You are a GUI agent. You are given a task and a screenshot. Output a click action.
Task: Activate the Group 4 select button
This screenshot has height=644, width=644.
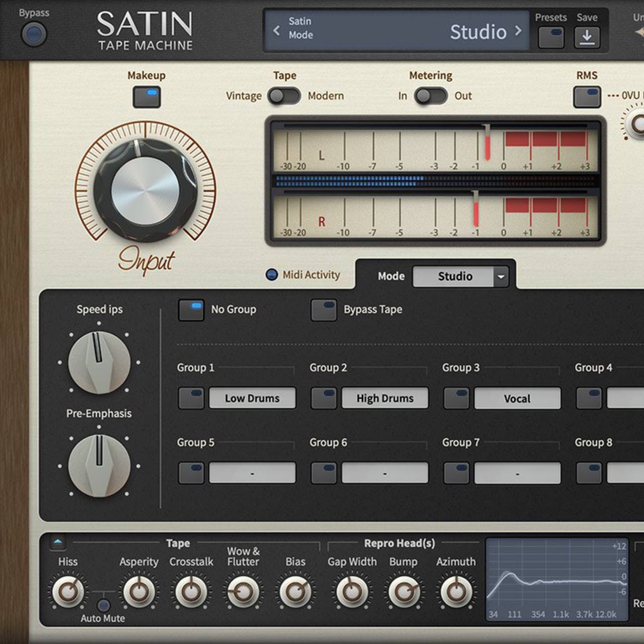589,398
